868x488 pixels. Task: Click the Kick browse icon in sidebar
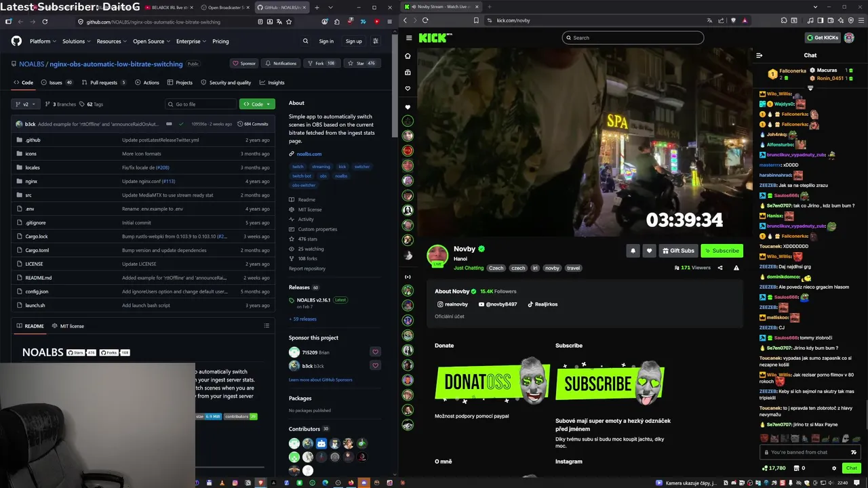point(408,73)
